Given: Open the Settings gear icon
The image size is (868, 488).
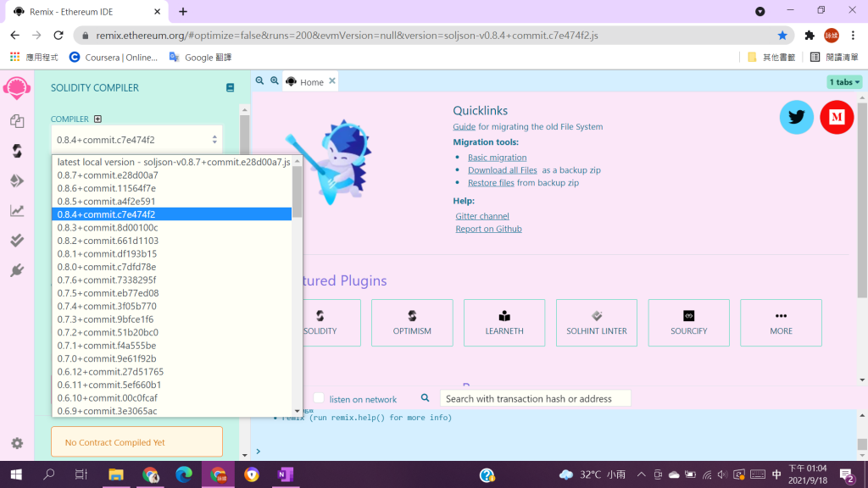Looking at the screenshot, I should (17, 443).
